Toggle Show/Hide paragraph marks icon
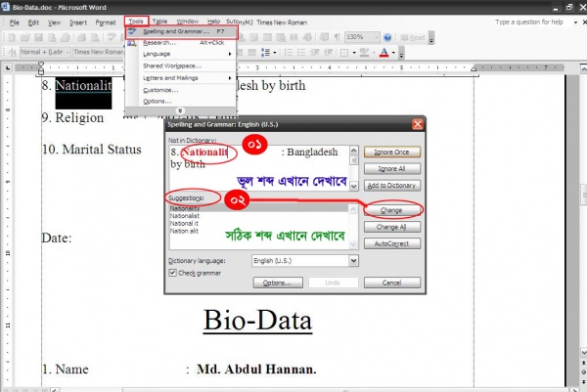The height and width of the screenshot is (392, 587). coord(337,37)
